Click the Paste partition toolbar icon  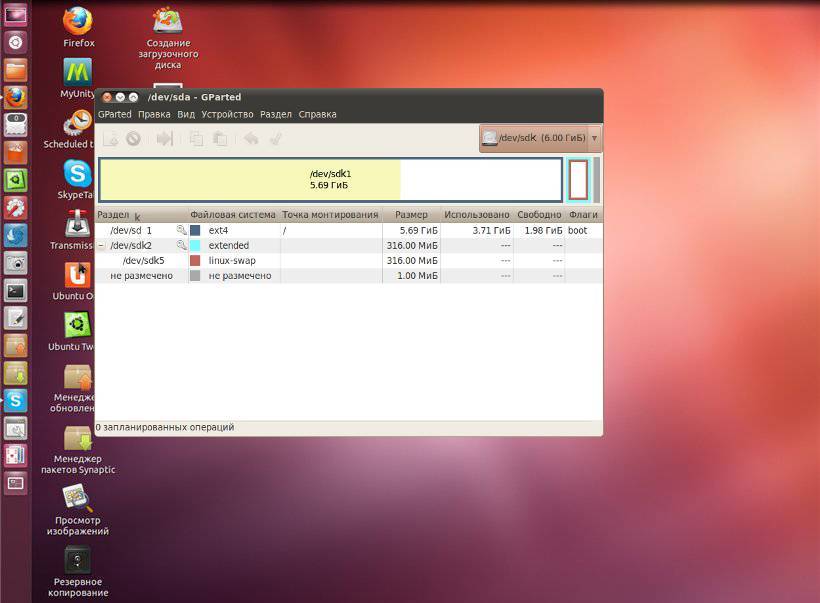220,139
